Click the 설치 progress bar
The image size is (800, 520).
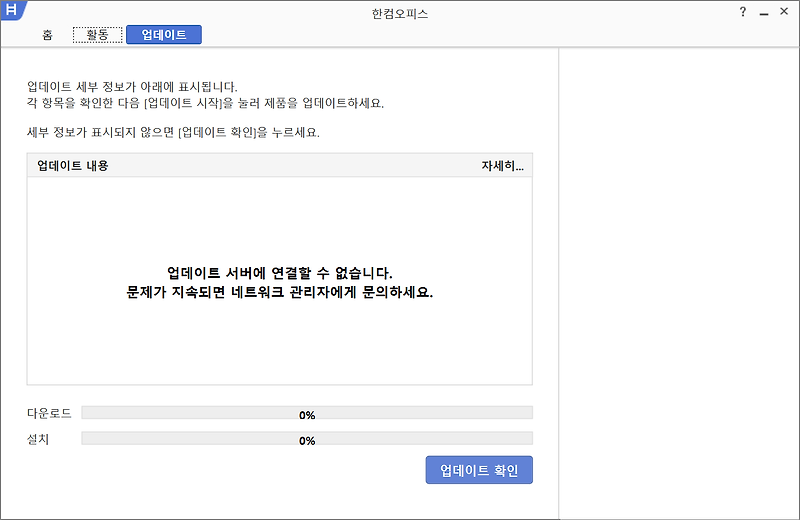307,438
